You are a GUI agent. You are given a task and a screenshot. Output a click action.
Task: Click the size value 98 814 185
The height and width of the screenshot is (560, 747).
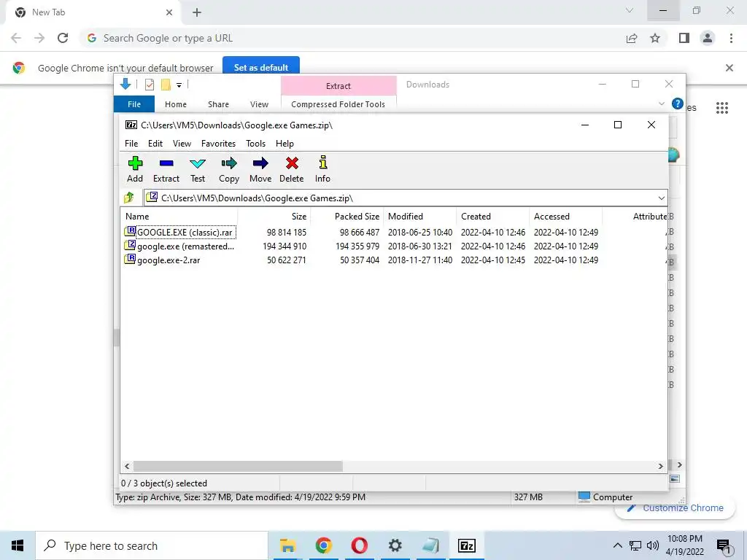(x=286, y=233)
